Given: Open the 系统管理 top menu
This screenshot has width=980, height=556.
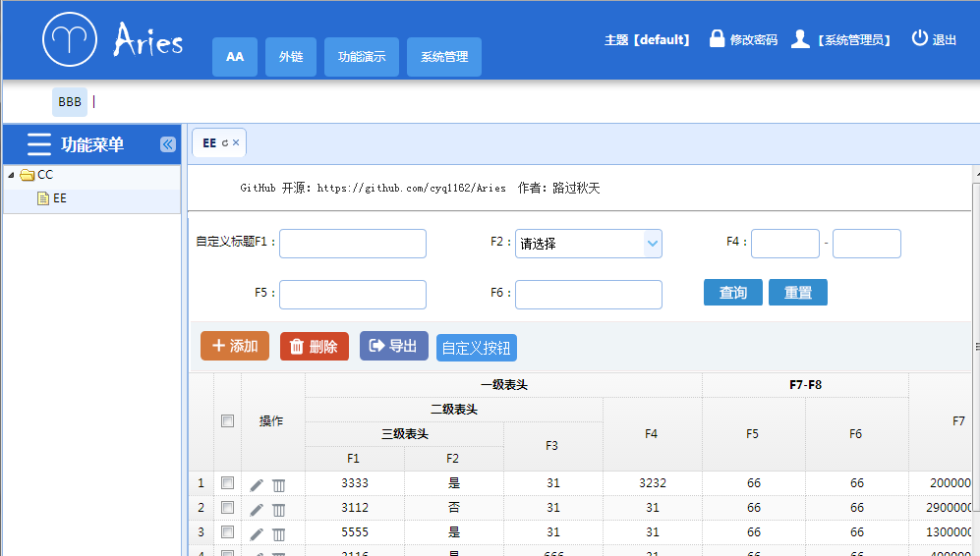Looking at the screenshot, I should pyautogui.click(x=443, y=57).
